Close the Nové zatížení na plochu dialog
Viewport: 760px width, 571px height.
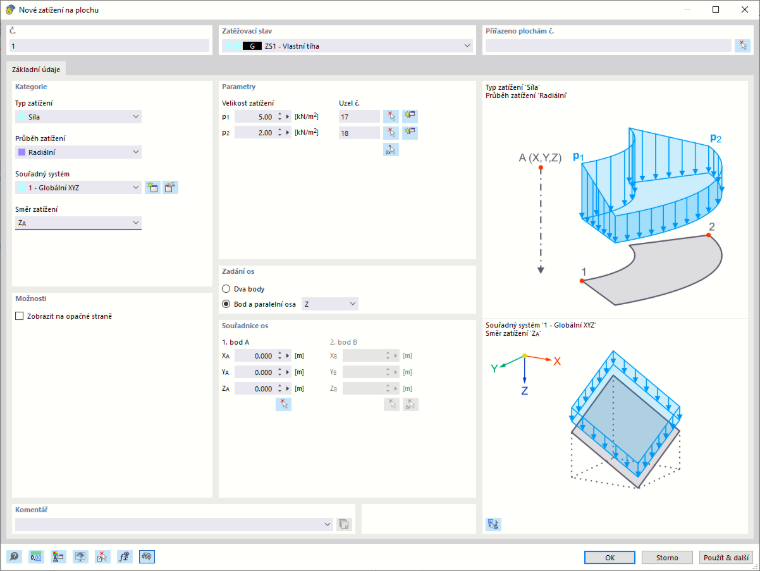point(744,10)
